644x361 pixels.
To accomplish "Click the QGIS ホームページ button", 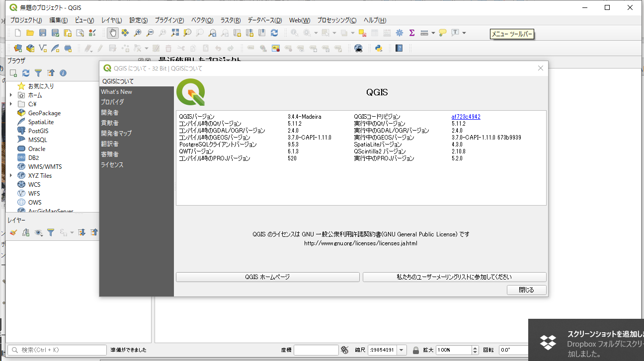I will pos(267,277).
